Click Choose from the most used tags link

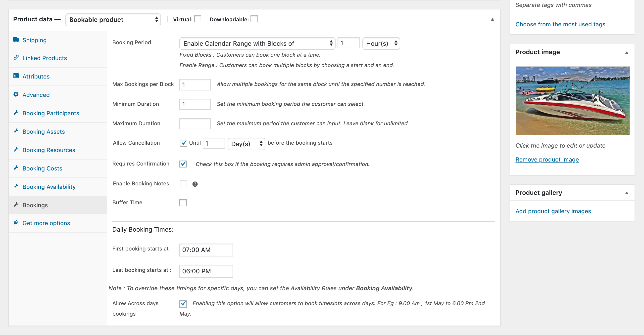tap(560, 24)
